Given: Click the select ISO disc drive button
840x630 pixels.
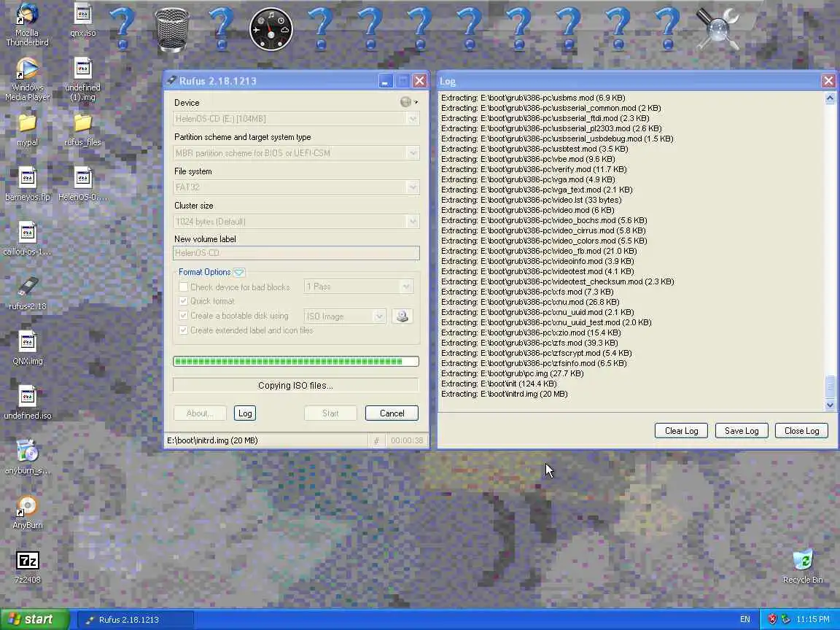Looking at the screenshot, I should tap(402, 316).
